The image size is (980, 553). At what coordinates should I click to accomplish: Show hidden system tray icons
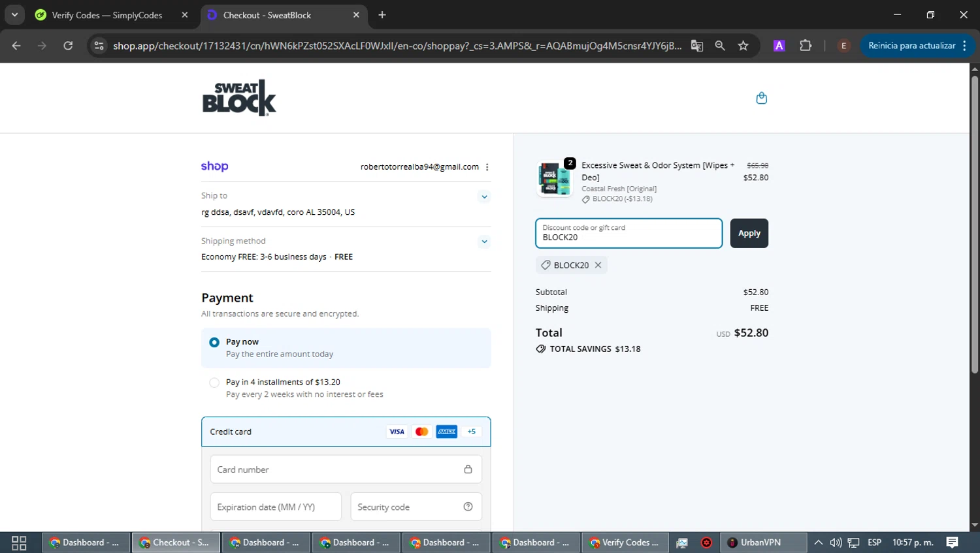click(x=818, y=543)
